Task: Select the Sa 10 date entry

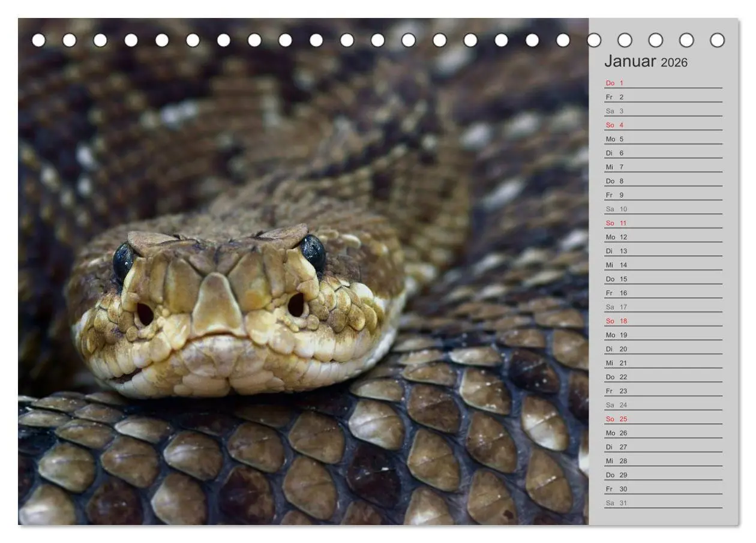Action: pos(663,209)
